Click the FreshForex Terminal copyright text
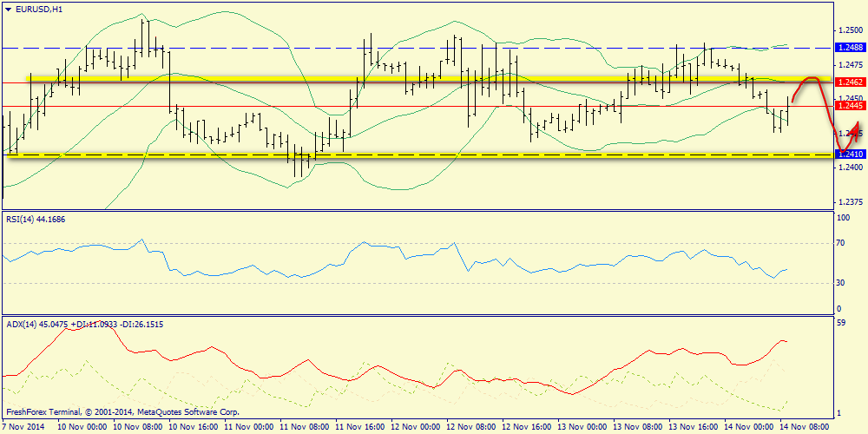The height and width of the screenshot is (434, 868). (122, 412)
